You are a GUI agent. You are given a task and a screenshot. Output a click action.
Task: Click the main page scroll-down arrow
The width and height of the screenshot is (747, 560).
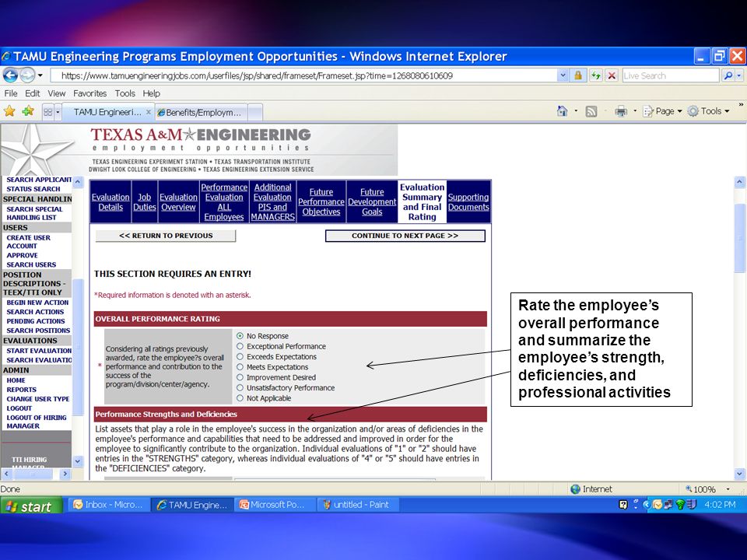click(739, 474)
